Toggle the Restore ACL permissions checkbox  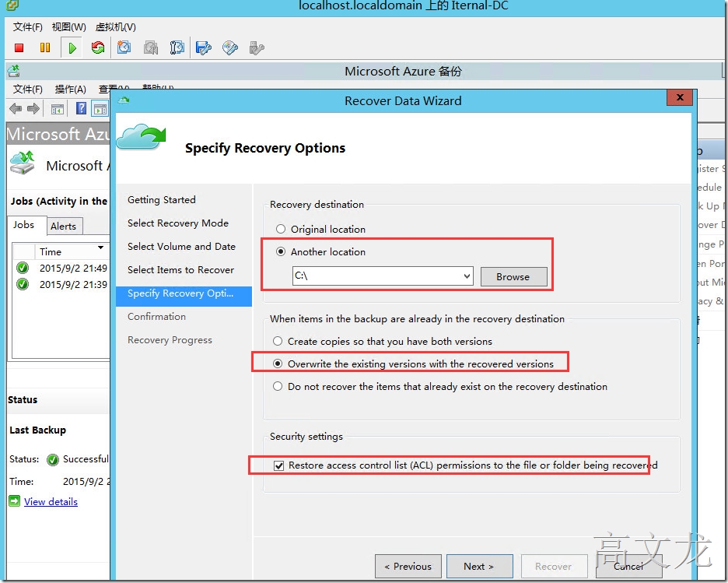(278, 465)
